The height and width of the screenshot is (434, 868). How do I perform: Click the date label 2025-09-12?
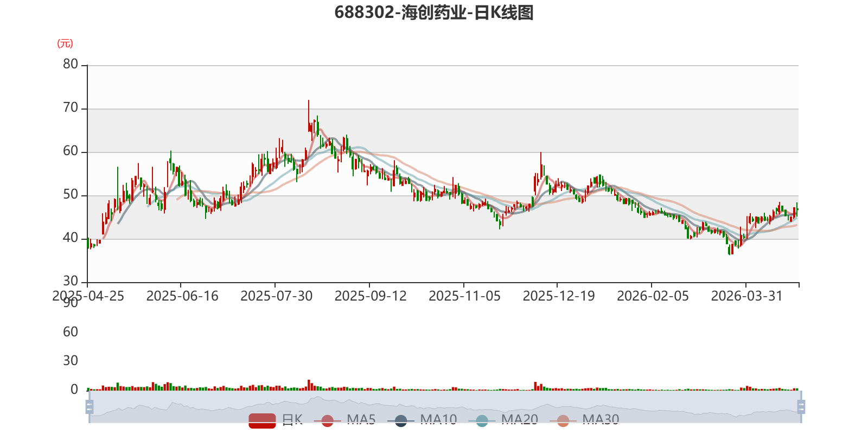click(x=371, y=296)
